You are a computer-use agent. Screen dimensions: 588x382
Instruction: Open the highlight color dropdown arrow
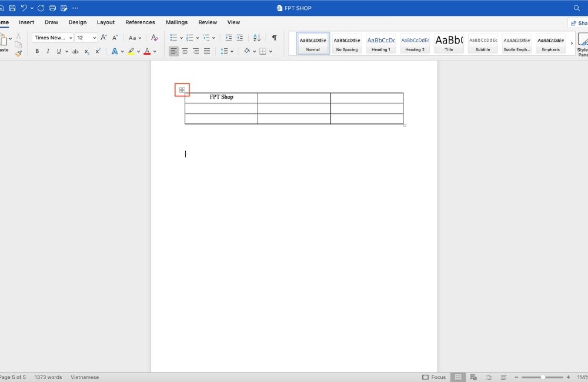click(138, 51)
